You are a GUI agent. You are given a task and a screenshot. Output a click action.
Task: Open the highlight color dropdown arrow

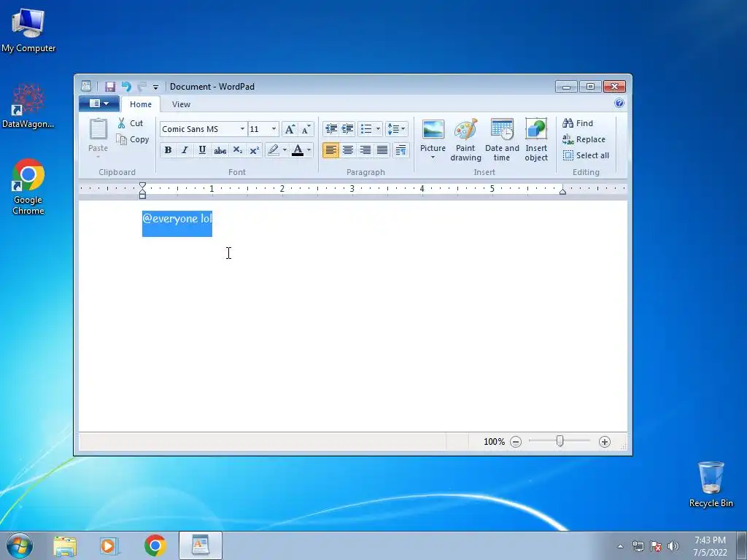285,150
